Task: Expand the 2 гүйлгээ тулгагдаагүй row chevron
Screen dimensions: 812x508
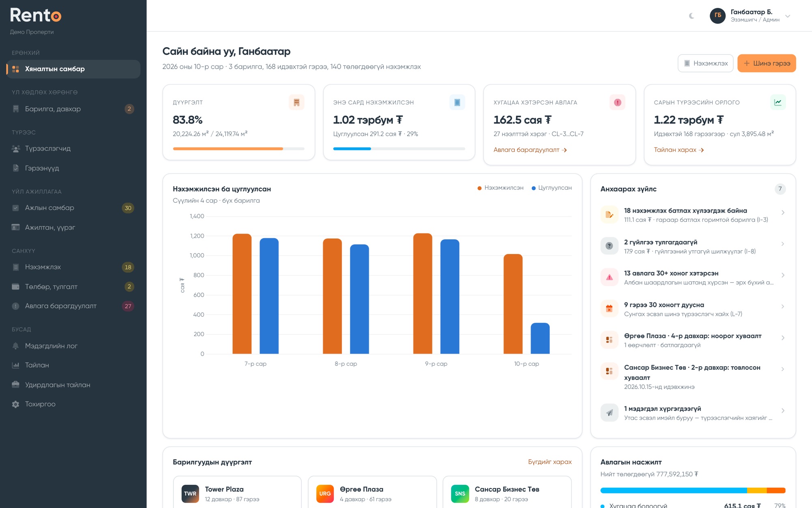Action: point(783,244)
